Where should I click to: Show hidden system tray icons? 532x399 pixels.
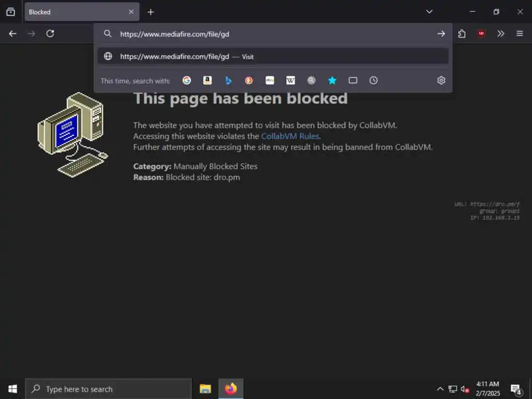tap(440, 389)
